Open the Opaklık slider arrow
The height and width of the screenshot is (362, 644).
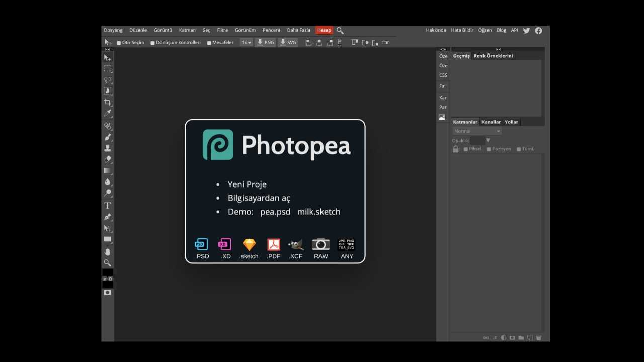488,141
